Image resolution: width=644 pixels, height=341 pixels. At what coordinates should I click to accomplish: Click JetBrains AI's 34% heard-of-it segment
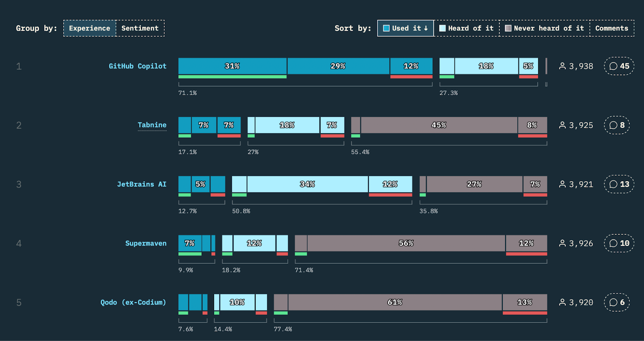pyautogui.click(x=308, y=184)
